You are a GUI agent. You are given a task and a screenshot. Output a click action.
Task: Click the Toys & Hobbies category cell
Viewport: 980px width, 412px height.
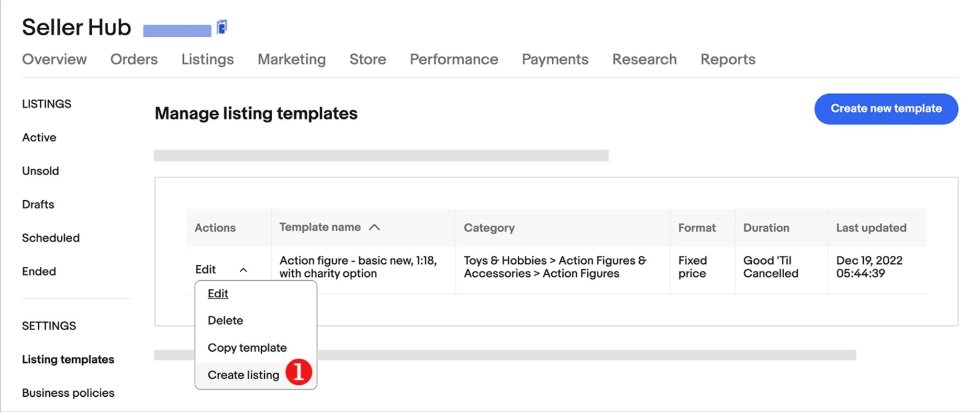555,267
